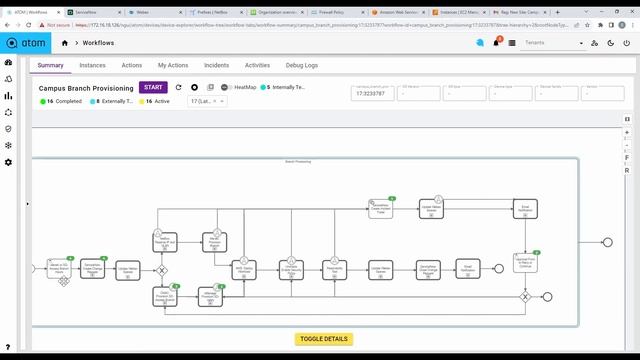Click the F fit control

click(x=627, y=158)
